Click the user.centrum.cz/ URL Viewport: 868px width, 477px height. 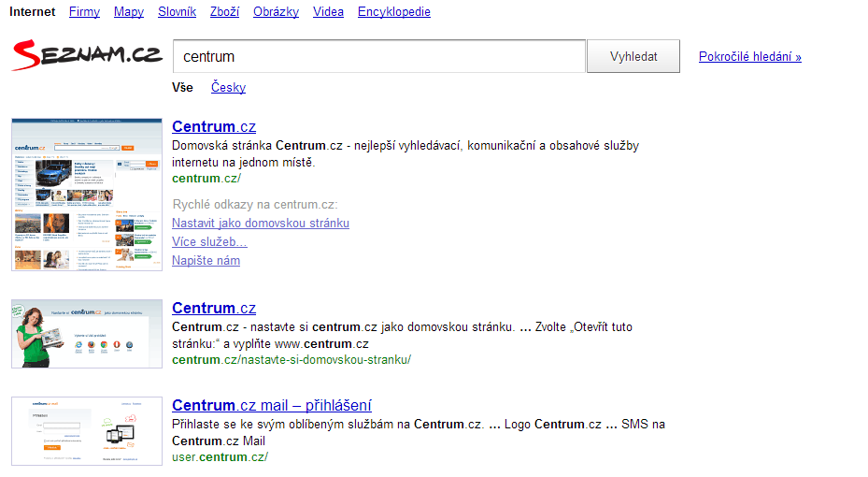click(x=220, y=457)
